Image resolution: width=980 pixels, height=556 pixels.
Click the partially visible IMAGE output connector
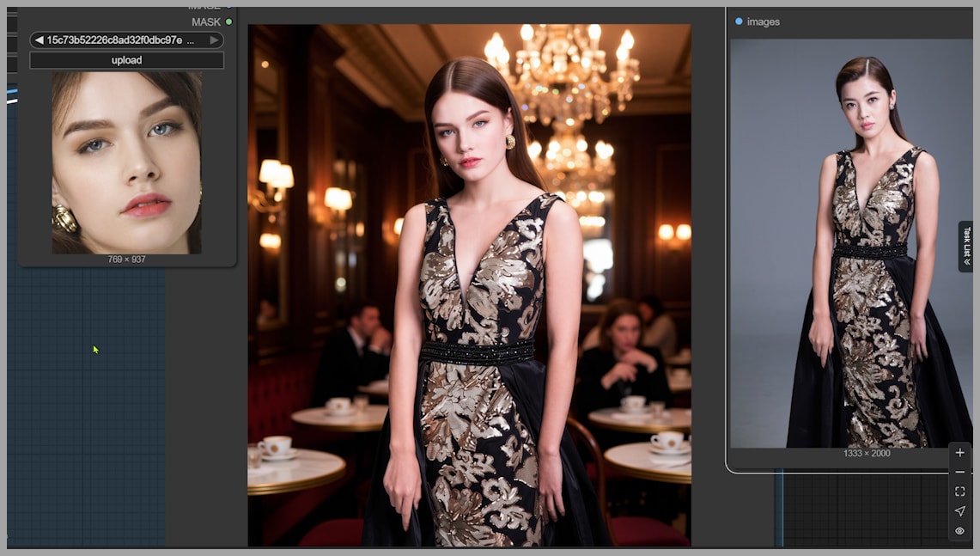click(228, 8)
